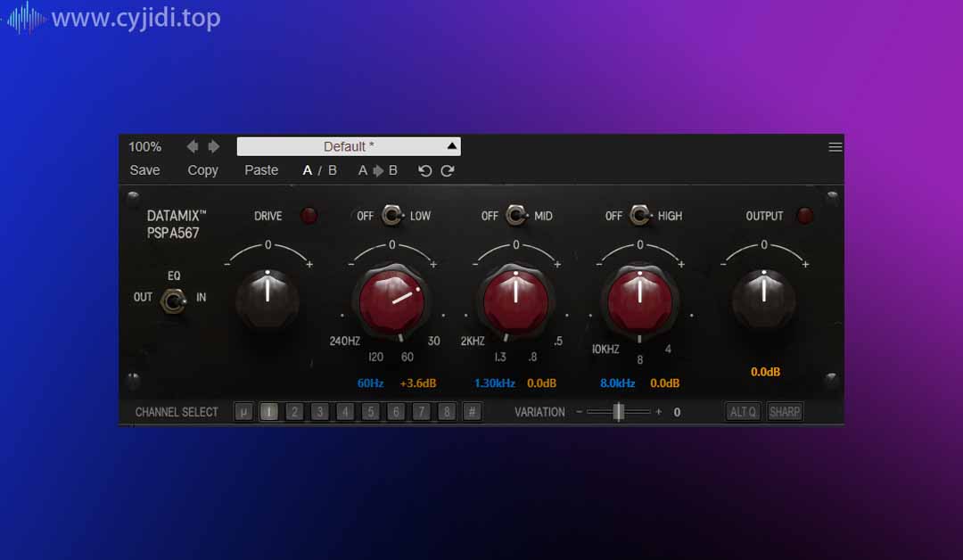The width and height of the screenshot is (963, 560).
Task: Select .8 mid frequency position
Action: (532, 357)
